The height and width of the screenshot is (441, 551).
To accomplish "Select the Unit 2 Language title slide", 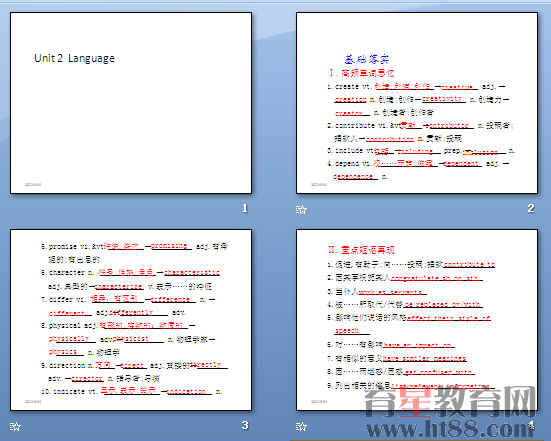I will pos(131,103).
